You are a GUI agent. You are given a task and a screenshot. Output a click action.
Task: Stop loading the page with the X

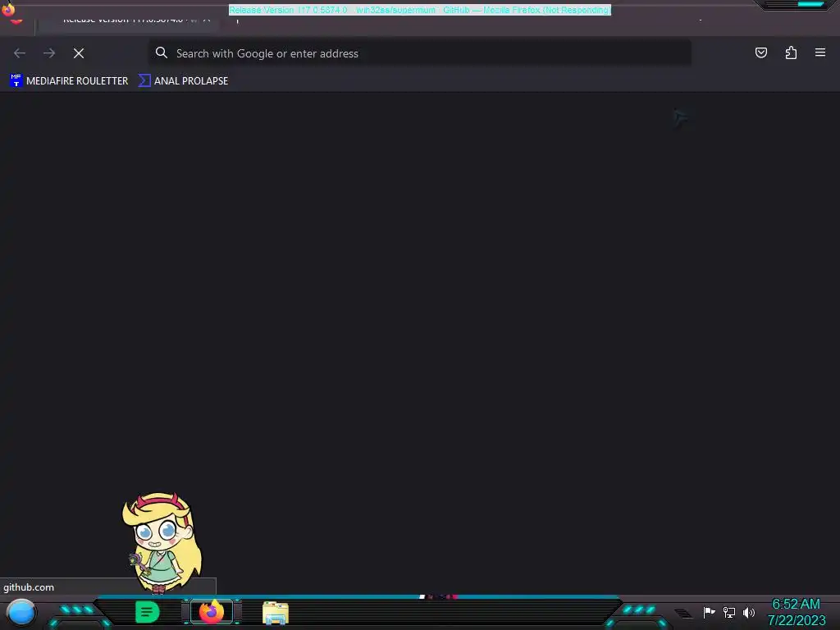pyautogui.click(x=79, y=53)
